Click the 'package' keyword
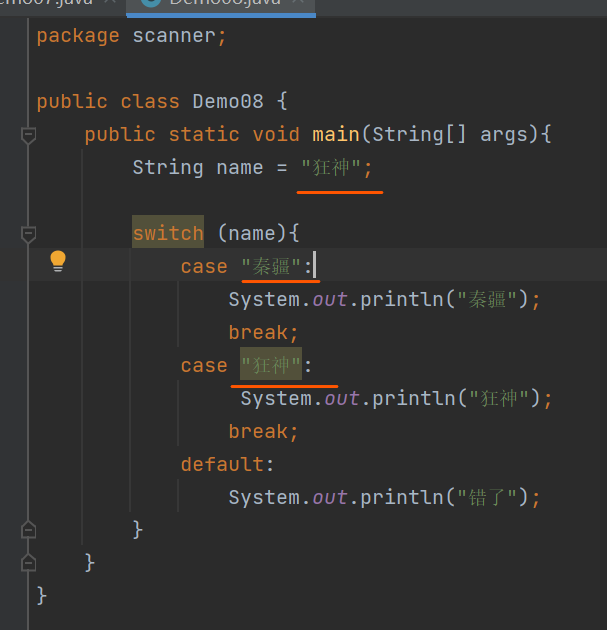 click(78, 37)
